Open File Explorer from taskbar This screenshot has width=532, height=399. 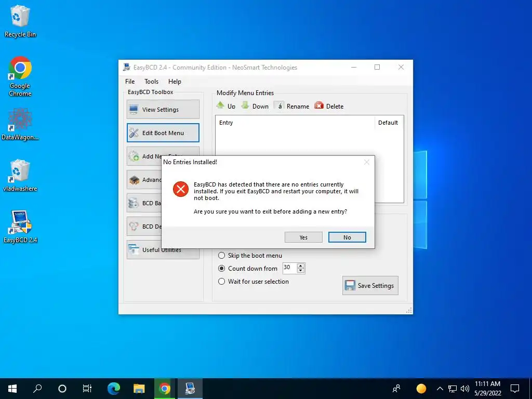139,389
